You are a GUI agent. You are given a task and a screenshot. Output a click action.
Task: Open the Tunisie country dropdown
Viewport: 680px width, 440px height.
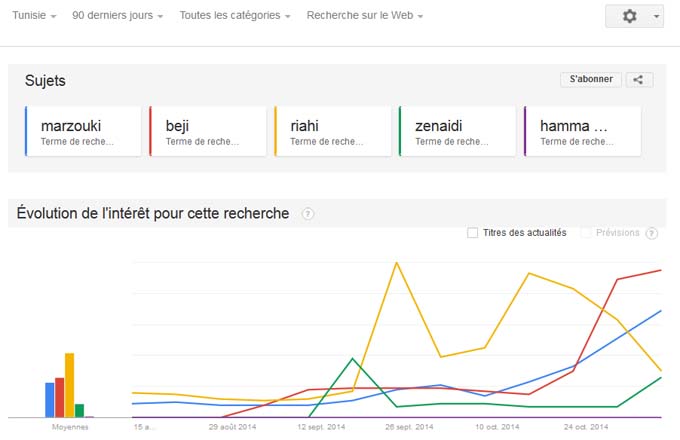pyautogui.click(x=34, y=16)
